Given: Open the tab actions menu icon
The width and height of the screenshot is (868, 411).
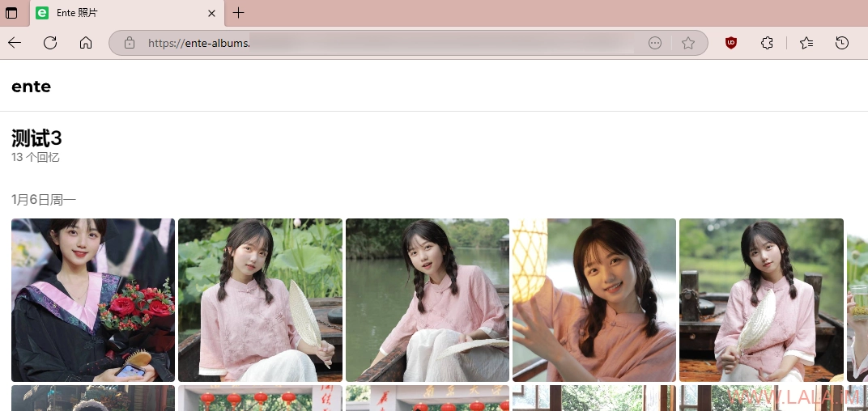Looking at the screenshot, I should click(x=11, y=13).
